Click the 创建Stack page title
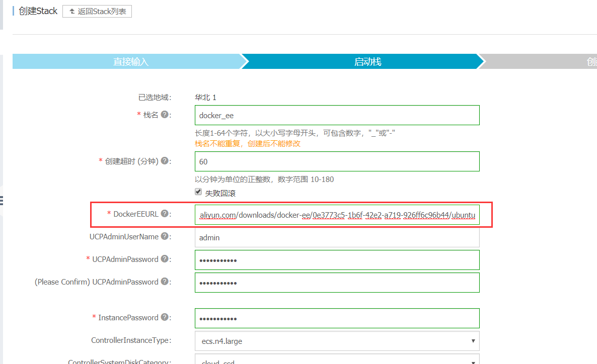Viewport: 597px width, 364px height. click(x=38, y=11)
